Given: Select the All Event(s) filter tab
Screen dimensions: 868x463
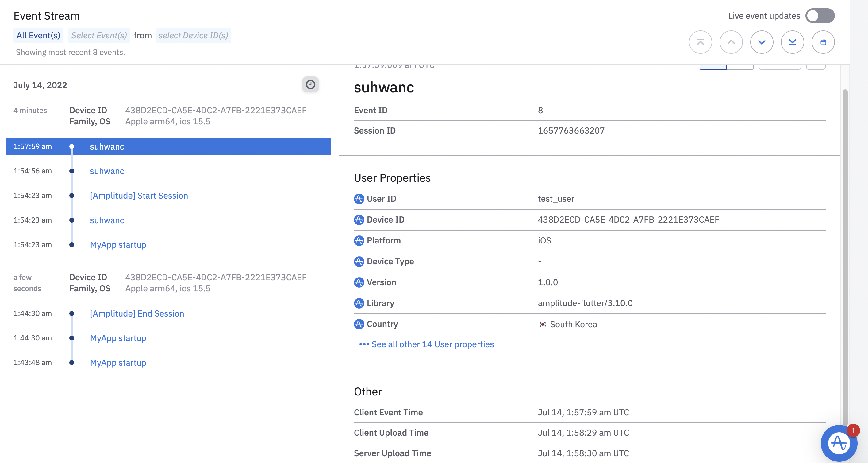Looking at the screenshot, I should (x=38, y=35).
